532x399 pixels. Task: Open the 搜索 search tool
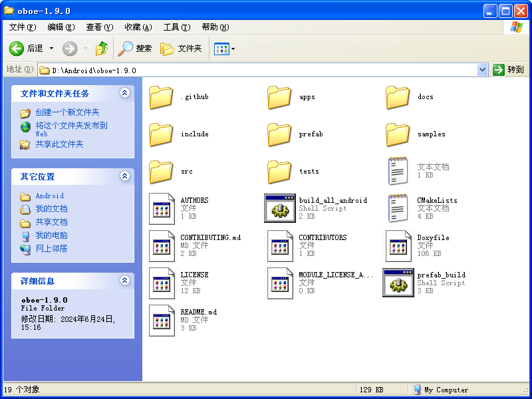tap(135, 49)
